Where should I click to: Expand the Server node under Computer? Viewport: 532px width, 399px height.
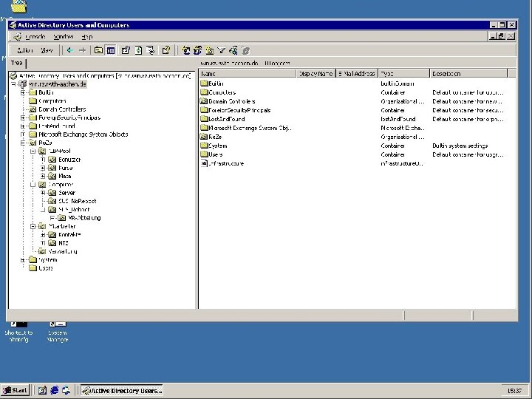click(x=43, y=193)
